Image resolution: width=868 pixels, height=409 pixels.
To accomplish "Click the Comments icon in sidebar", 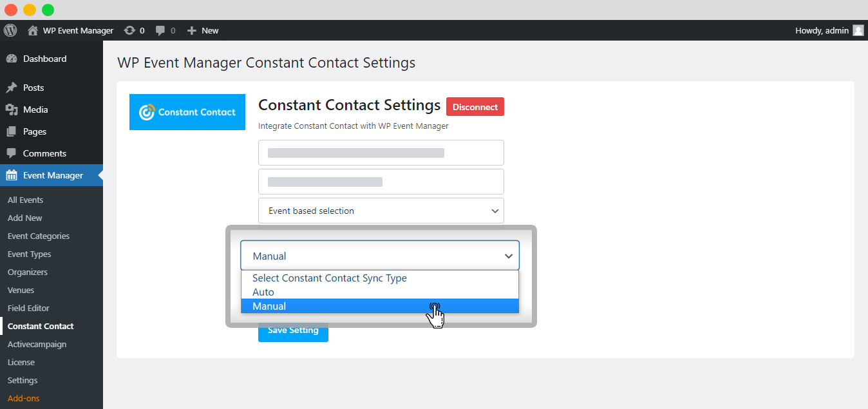I will click(x=12, y=153).
